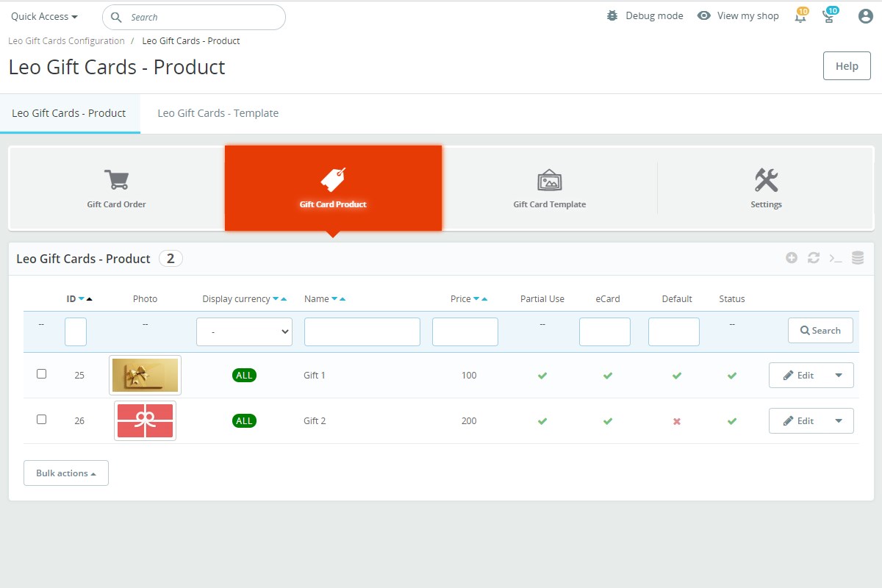Enable Default for Gift 2 red cross

[677, 421]
